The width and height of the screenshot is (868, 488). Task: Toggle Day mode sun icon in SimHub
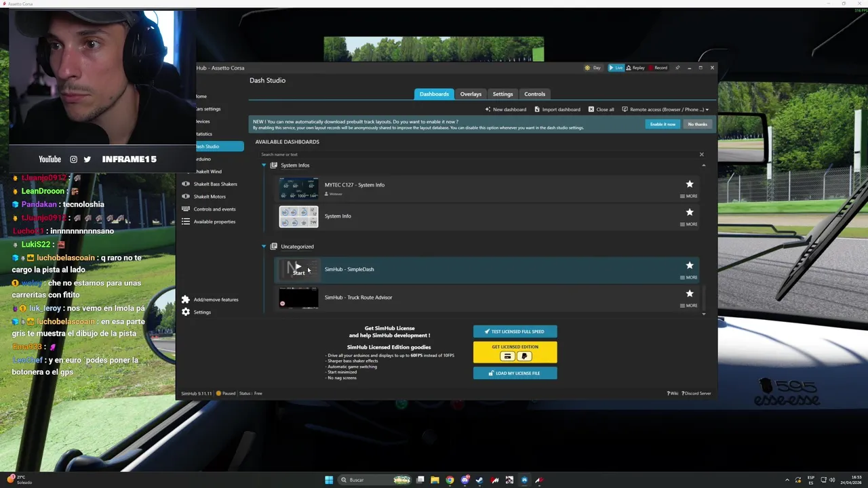pyautogui.click(x=588, y=68)
